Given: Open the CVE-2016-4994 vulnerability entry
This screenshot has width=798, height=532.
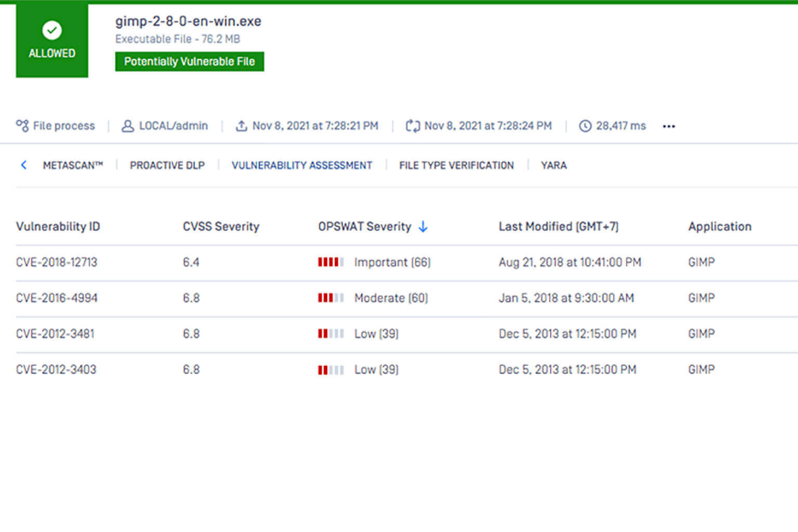Looking at the screenshot, I should tap(57, 298).
